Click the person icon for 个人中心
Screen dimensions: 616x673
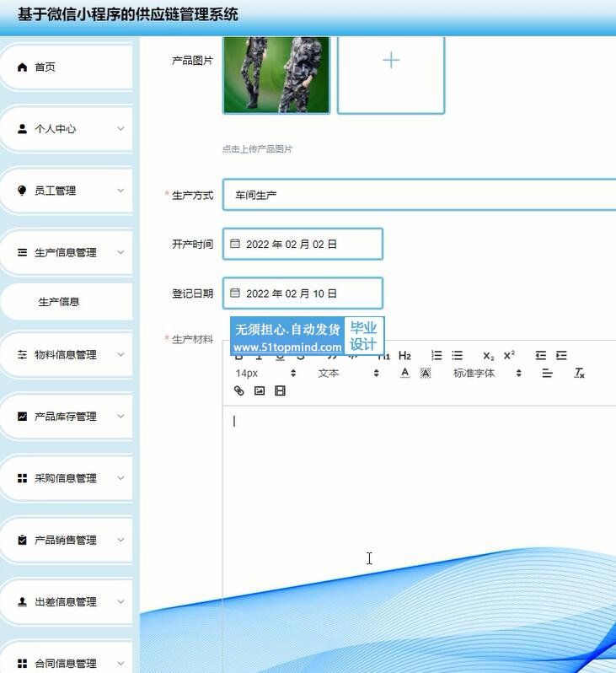[x=22, y=129]
